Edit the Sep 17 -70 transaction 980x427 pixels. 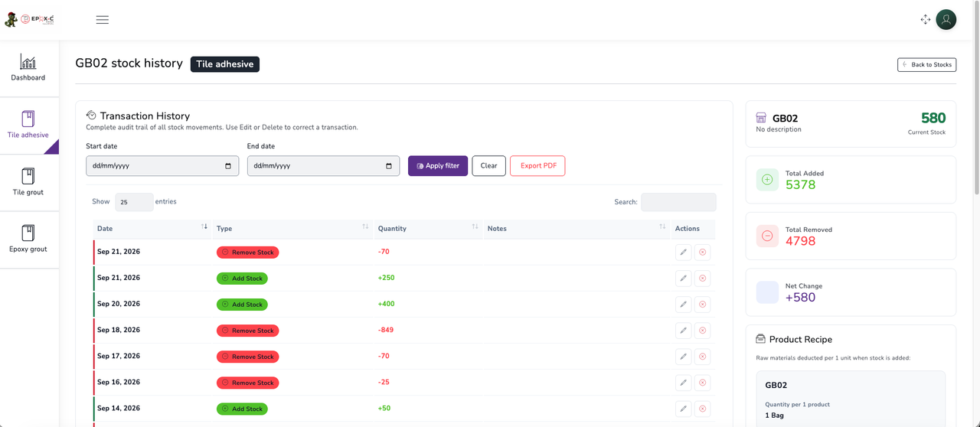[x=684, y=357]
